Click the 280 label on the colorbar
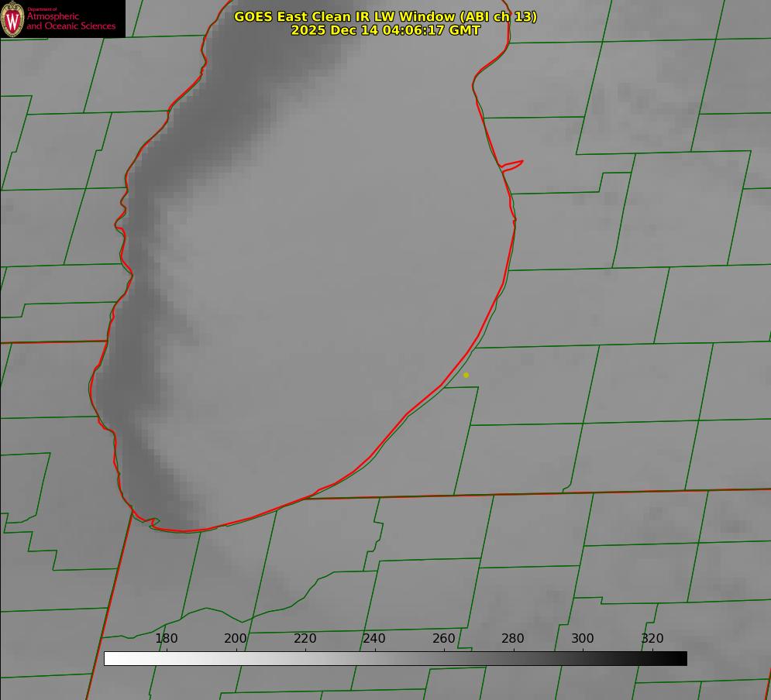Image resolution: width=771 pixels, height=700 pixels. 513,638
